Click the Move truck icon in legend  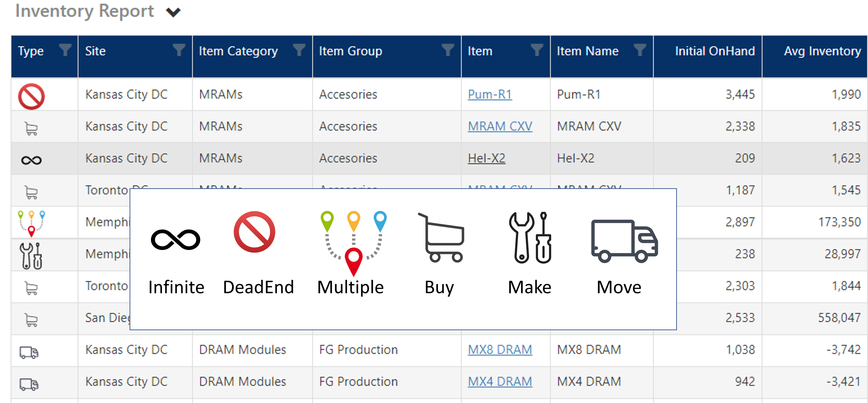[624, 241]
